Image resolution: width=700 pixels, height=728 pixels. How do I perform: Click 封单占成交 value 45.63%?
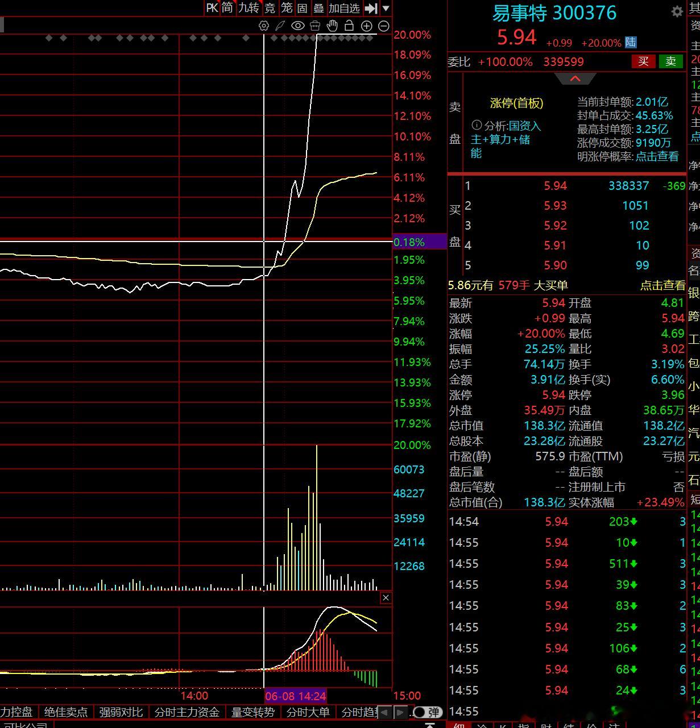coord(654,115)
